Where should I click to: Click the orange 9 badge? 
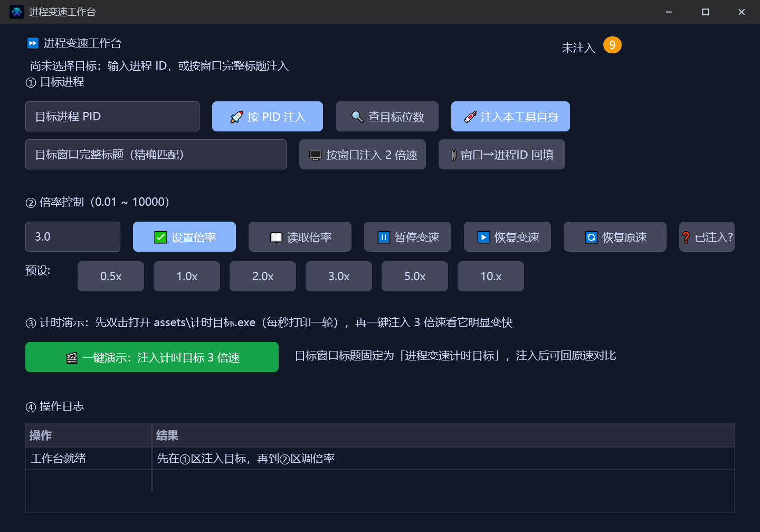pyautogui.click(x=612, y=45)
